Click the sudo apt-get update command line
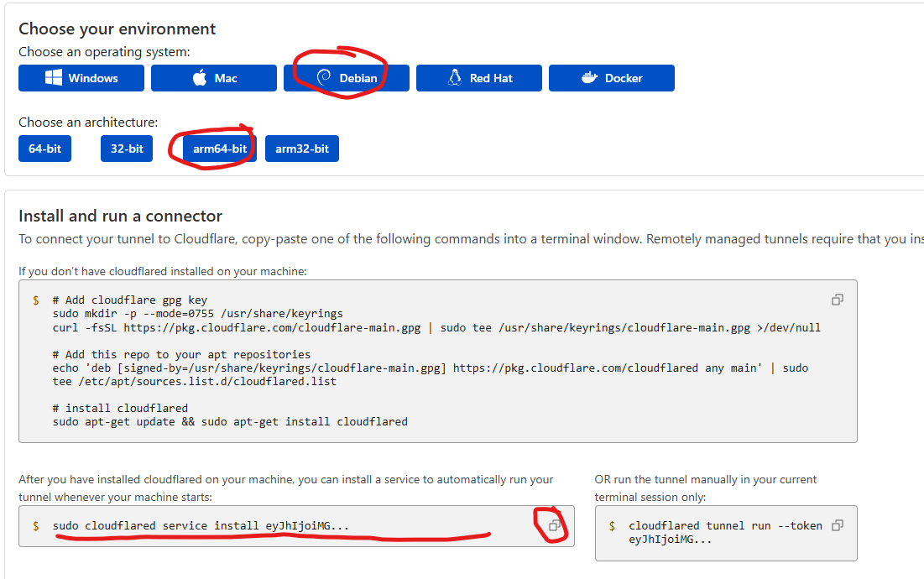Image resolution: width=924 pixels, height=579 pixels. click(230, 422)
